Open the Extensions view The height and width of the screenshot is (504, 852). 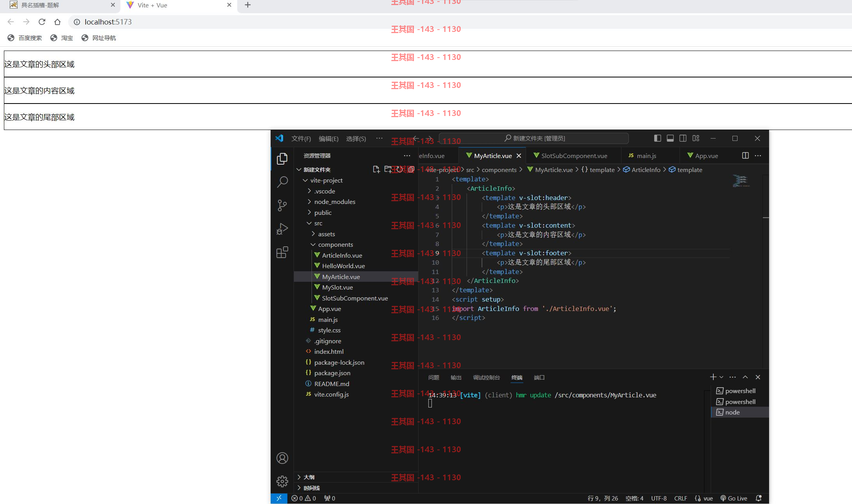coord(282,252)
